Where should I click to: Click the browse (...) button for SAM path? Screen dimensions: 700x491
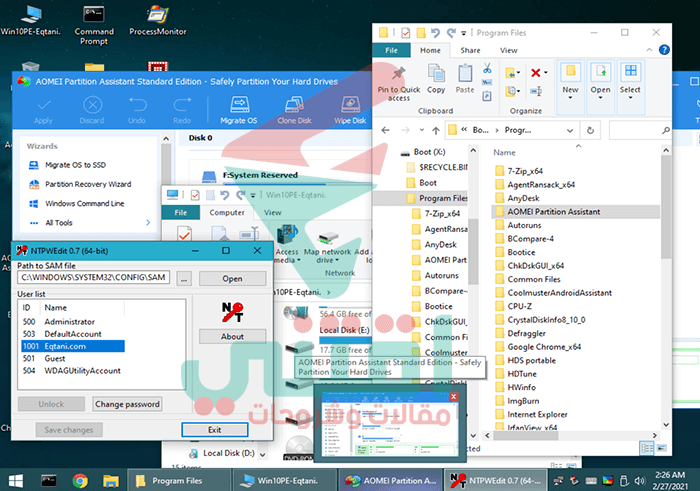(184, 279)
